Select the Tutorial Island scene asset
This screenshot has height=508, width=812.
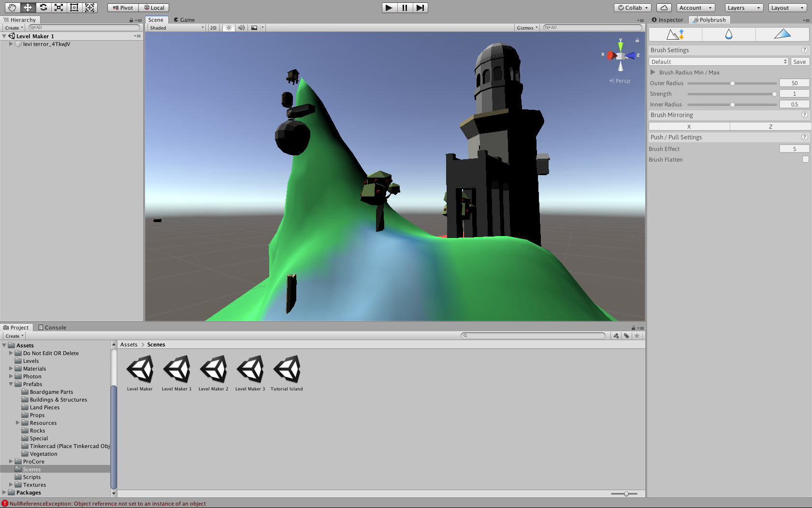287,373
